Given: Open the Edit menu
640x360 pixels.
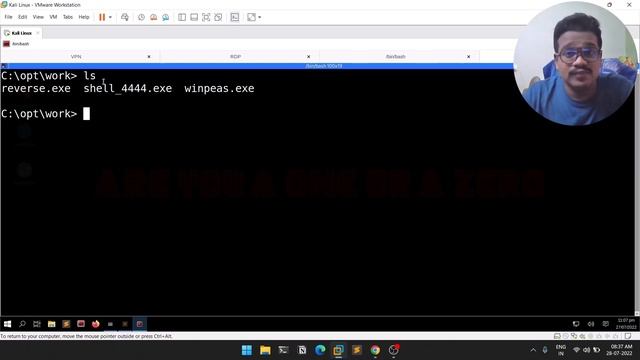Looking at the screenshot, I should [22, 17].
